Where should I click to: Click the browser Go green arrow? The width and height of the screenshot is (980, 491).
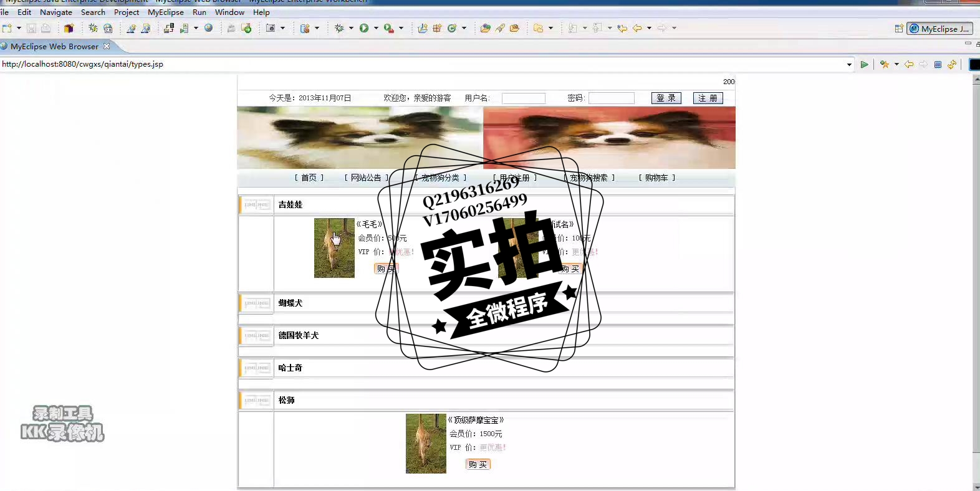(x=864, y=64)
